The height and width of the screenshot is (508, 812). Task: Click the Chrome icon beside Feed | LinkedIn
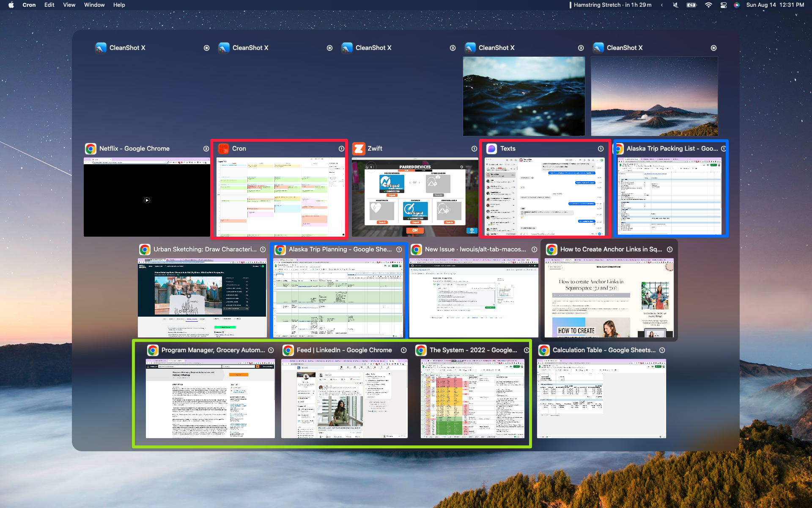coord(288,350)
